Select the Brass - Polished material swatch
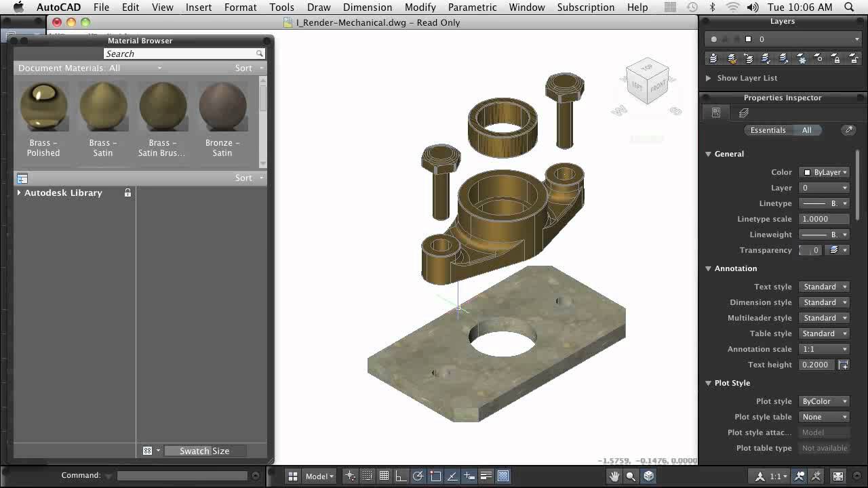 [x=43, y=119]
